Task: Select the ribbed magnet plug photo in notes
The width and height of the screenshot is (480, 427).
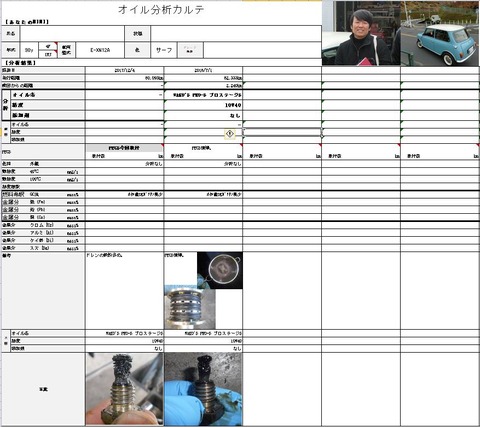Action: click(190, 308)
